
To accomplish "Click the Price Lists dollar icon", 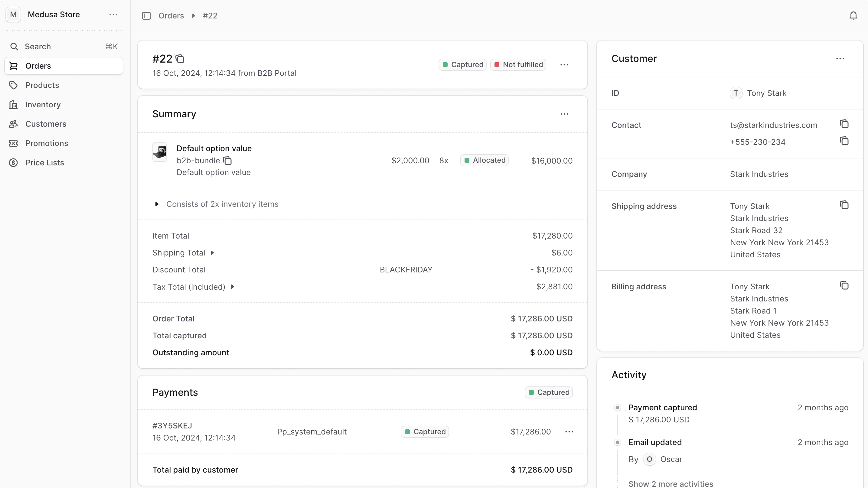I will click(14, 163).
